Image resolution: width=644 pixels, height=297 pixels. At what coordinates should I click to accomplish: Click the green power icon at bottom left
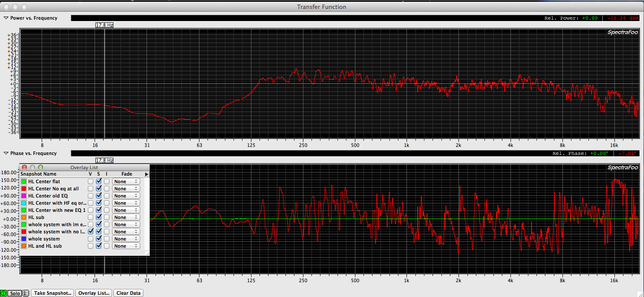click(x=4, y=293)
